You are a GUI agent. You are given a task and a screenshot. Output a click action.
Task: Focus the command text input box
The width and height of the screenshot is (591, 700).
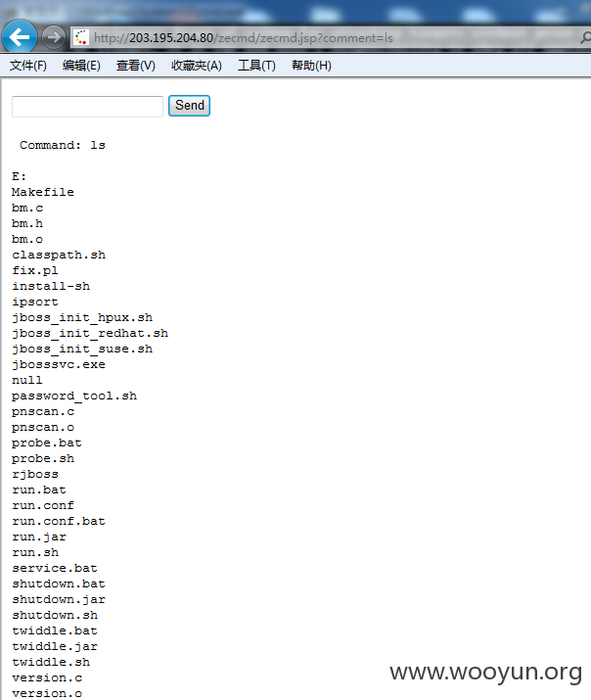tap(87, 107)
